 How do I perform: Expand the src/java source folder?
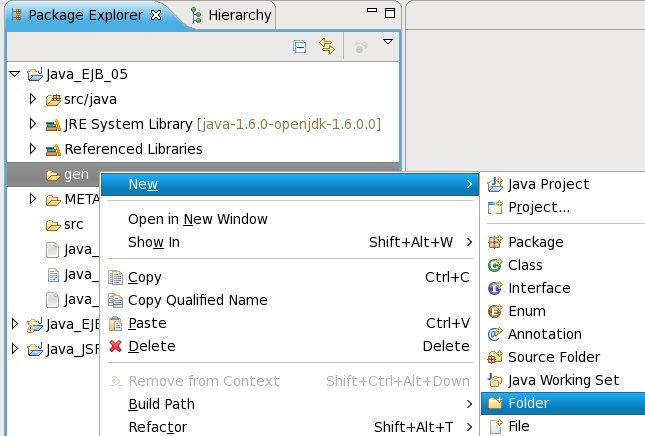click(x=33, y=99)
